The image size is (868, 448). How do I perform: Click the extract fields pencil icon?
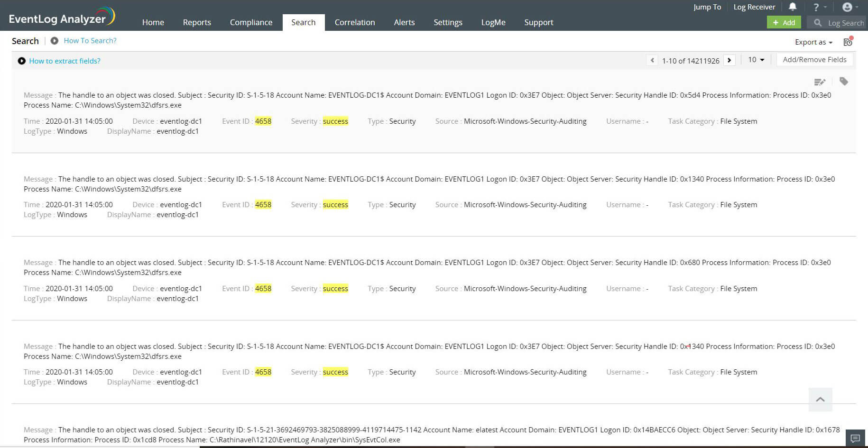820,82
